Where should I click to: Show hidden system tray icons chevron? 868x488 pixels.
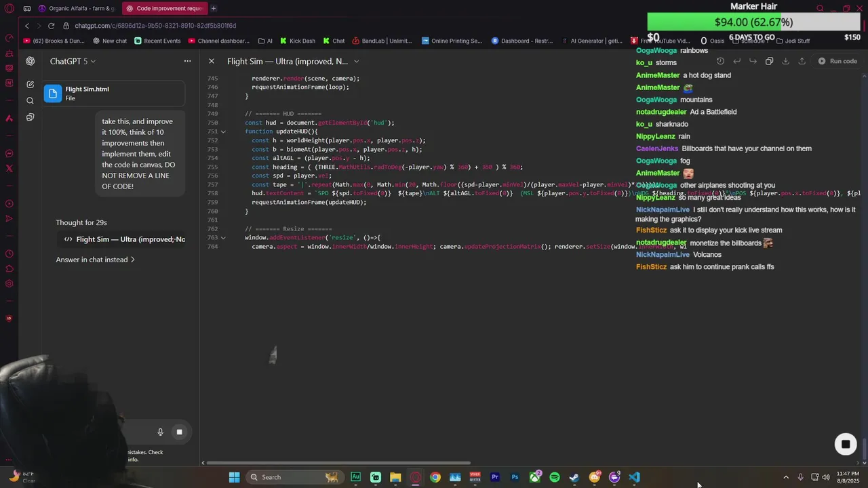[786, 477]
